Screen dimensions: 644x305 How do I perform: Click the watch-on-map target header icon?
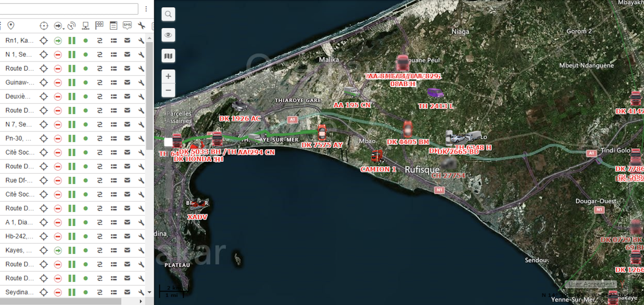click(x=44, y=26)
